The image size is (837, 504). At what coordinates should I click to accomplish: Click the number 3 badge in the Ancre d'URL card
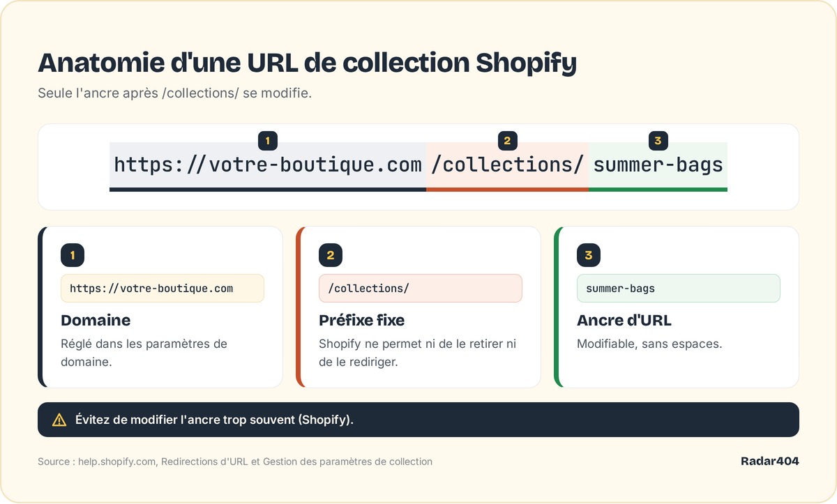589,255
